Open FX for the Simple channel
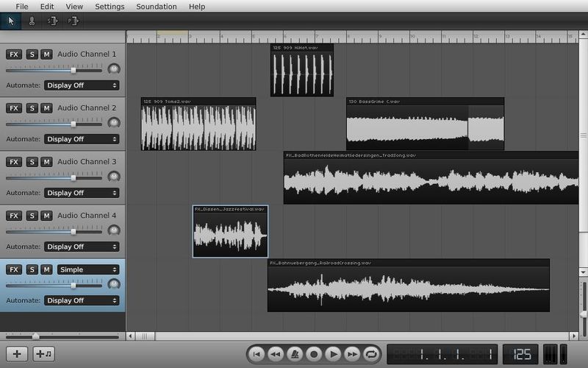Screen dimensions: 588x368 pos(14,269)
